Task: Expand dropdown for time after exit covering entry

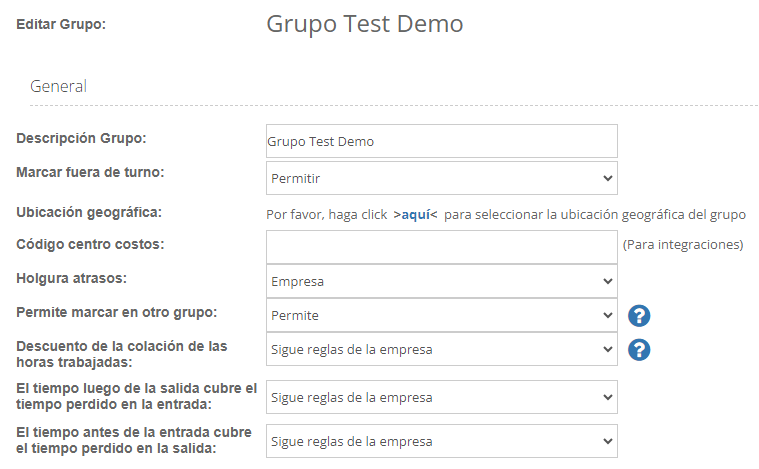Action: pos(441,397)
